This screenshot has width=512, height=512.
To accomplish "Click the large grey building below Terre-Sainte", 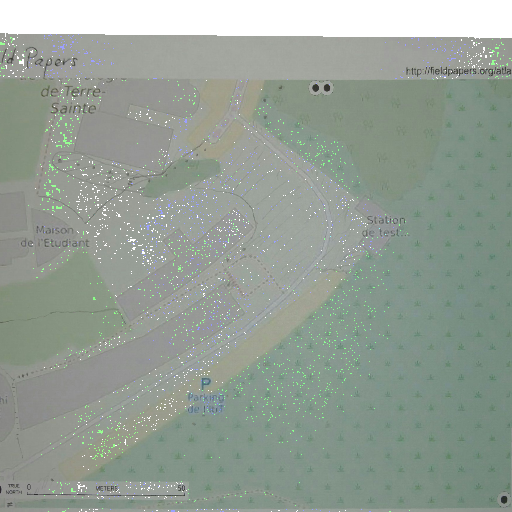I will (124, 141).
